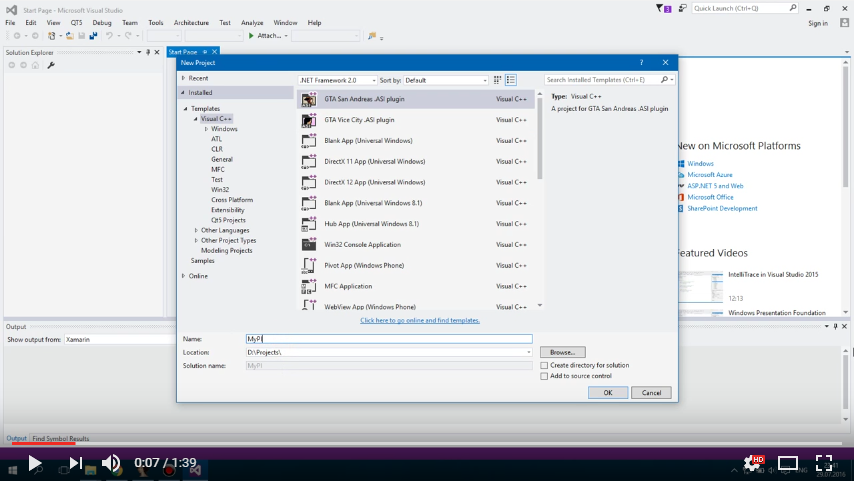This screenshot has height=481, width=854.
Task: Click the Save All toolbar icon
Action: (x=93, y=36)
